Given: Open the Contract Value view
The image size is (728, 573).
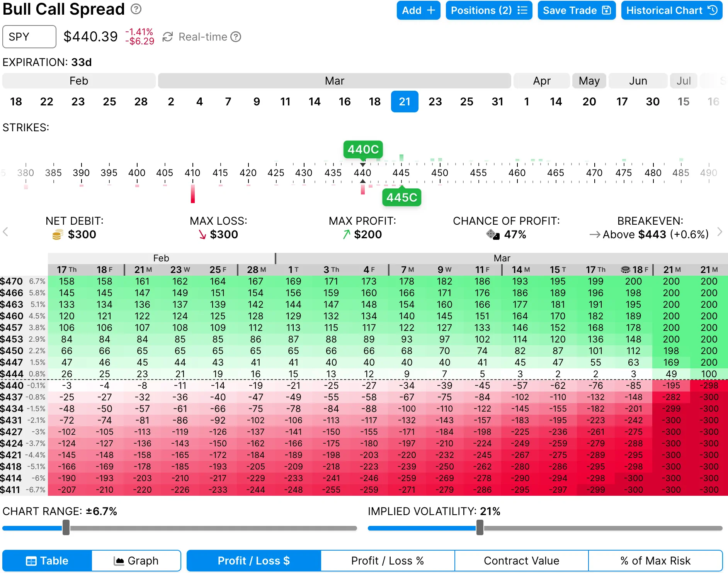Looking at the screenshot, I should (521, 560).
